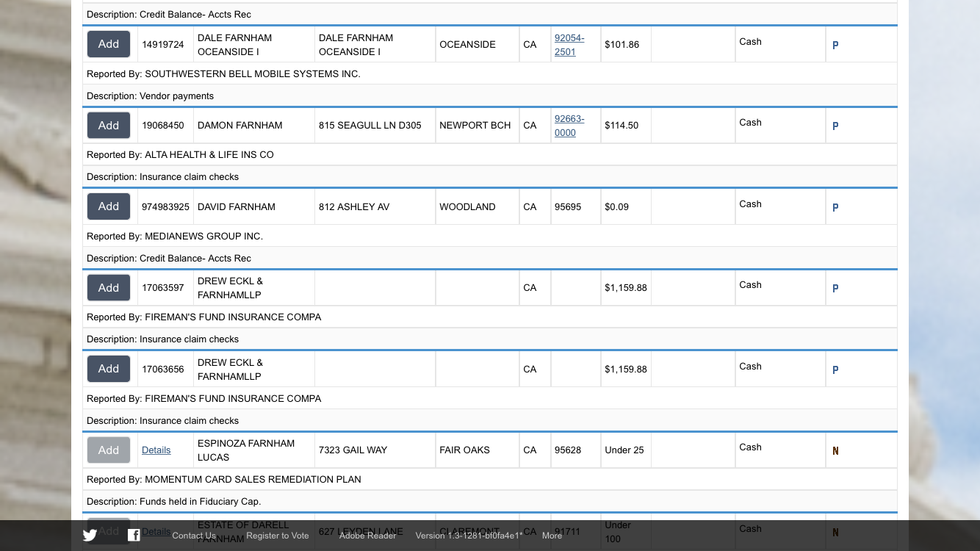Open the Twitter icon in footer
Viewport: 980px width, 551px height.
tap(90, 536)
